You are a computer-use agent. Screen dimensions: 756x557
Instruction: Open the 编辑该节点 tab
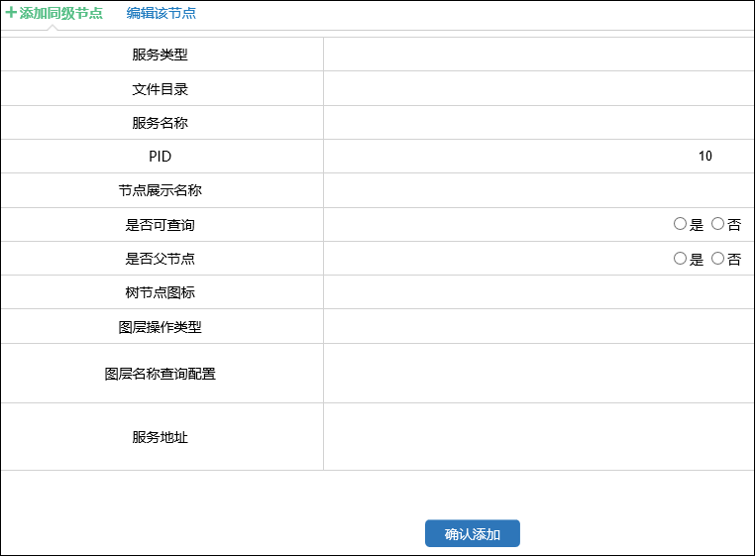click(x=161, y=14)
